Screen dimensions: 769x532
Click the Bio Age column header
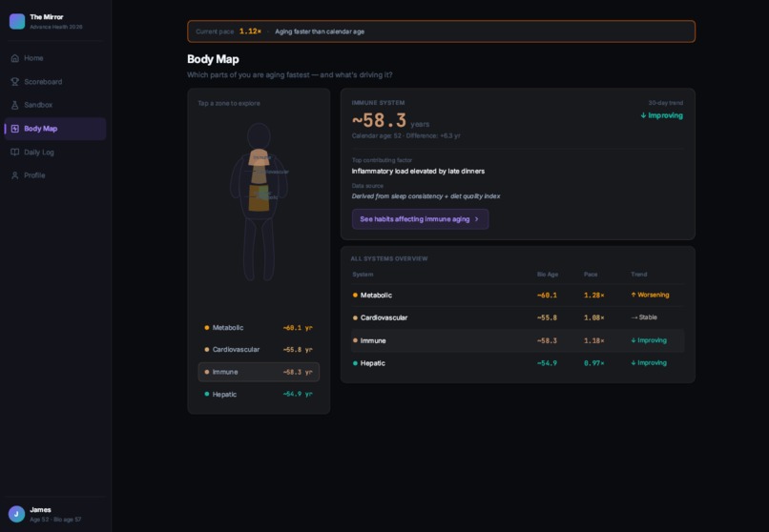click(548, 275)
